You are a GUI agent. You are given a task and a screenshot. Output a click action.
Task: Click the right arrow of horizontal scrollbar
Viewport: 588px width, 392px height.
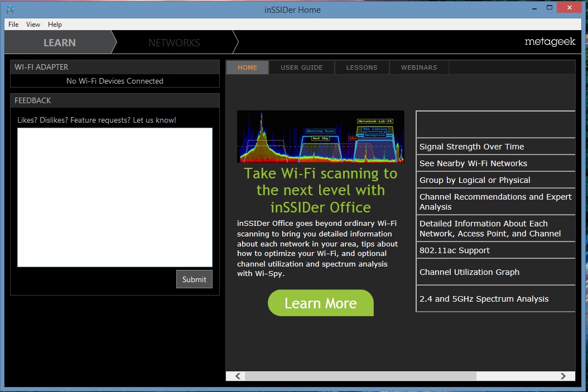point(563,376)
